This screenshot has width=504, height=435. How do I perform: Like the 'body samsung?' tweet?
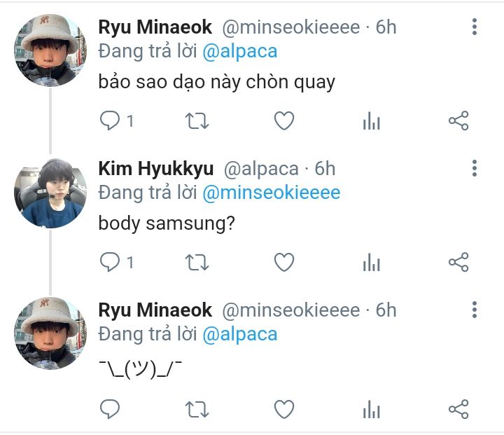[283, 263]
